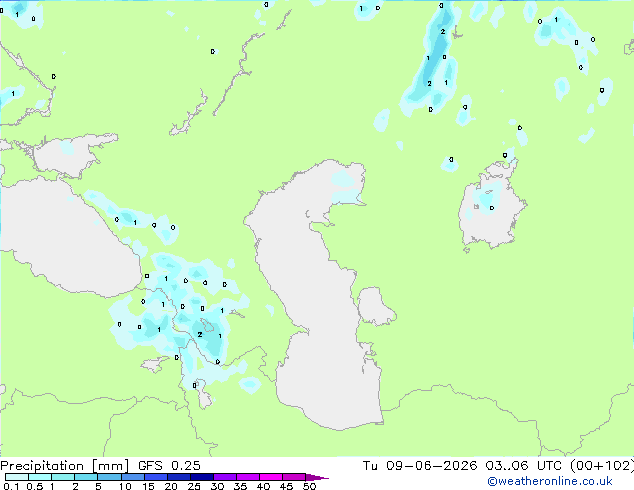
Task: Click the purple arrow tip above 50 mm
Action: tap(317, 477)
